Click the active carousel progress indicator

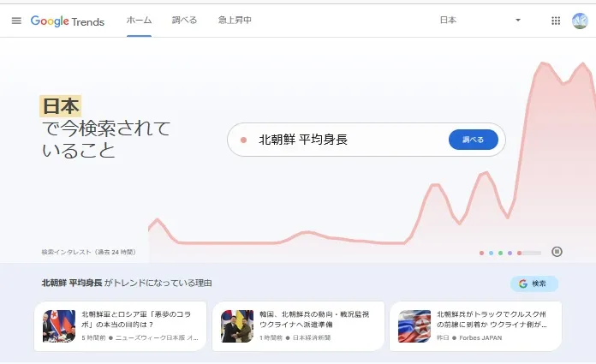(x=529, y=253)
